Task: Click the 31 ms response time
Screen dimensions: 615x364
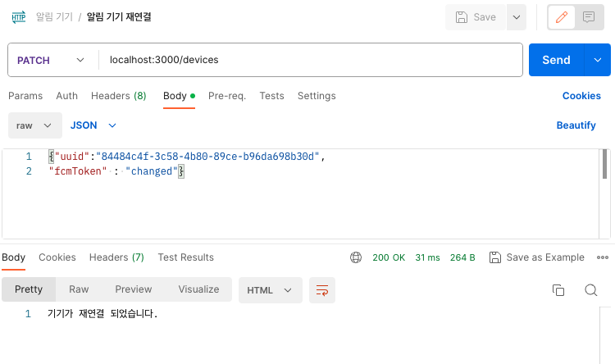Action: pyautogui.click(x=427, y=257)
